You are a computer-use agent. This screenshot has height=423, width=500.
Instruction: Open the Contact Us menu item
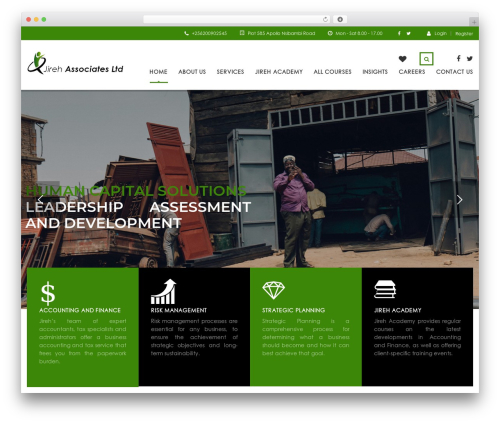click(454, 72)
